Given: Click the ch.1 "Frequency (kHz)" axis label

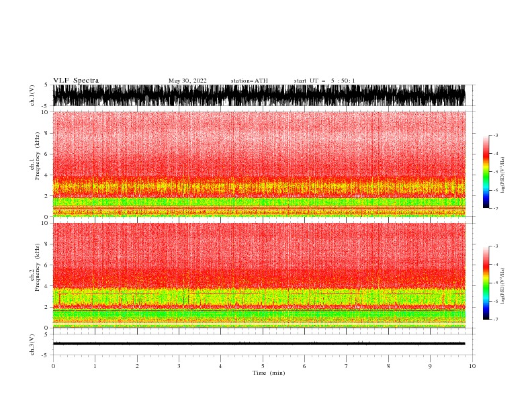Looking at the screenshot, I should point(38,156).
